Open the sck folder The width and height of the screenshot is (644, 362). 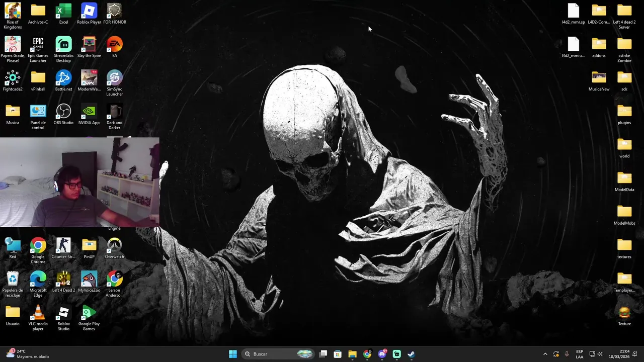[624, 80]
